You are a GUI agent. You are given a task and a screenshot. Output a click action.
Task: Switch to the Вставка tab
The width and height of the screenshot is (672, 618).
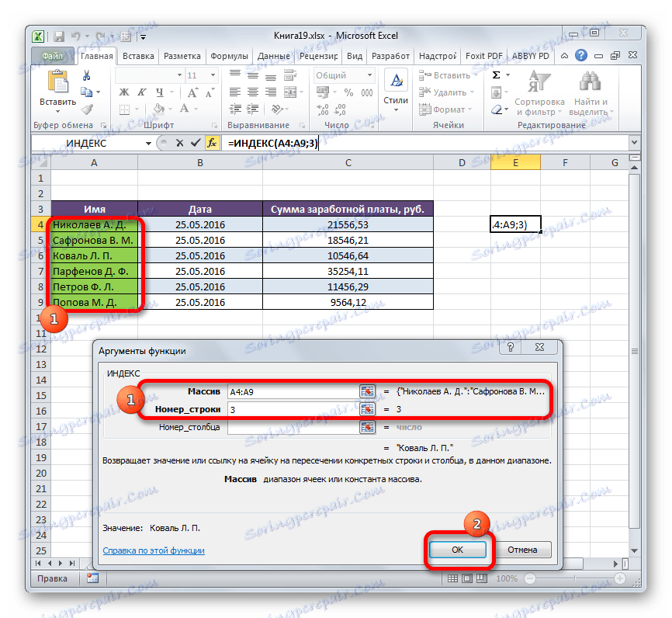(x=138, y=56)
